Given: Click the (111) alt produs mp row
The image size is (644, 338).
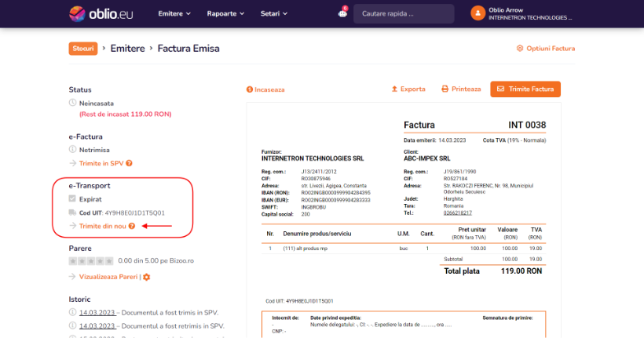Looking at the screenshot, I should pos(404,249).
